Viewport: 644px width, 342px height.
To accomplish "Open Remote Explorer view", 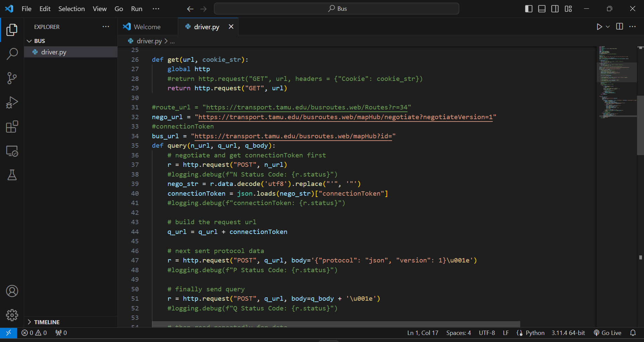I will point(12,151).
